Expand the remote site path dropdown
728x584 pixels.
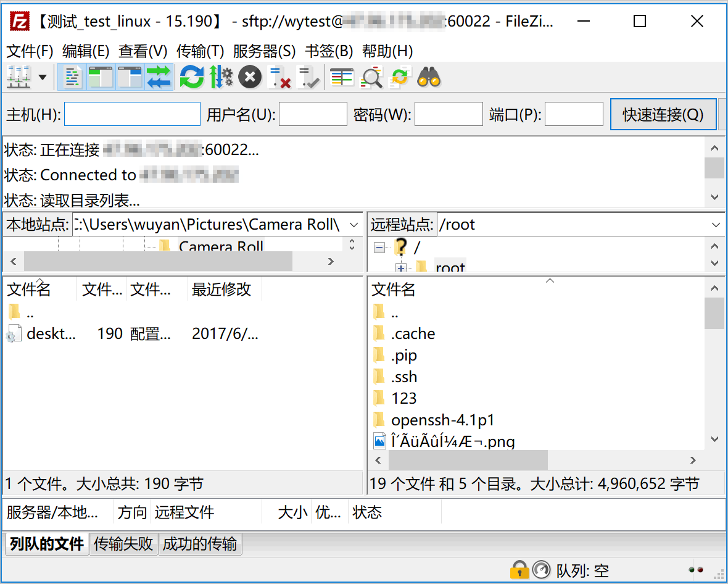click(x=716, y=225)
